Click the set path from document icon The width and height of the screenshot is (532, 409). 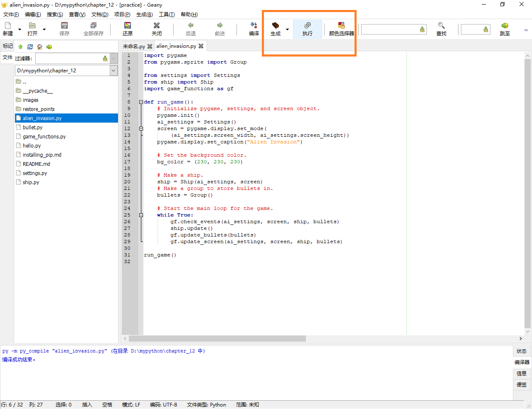point(49,47)
